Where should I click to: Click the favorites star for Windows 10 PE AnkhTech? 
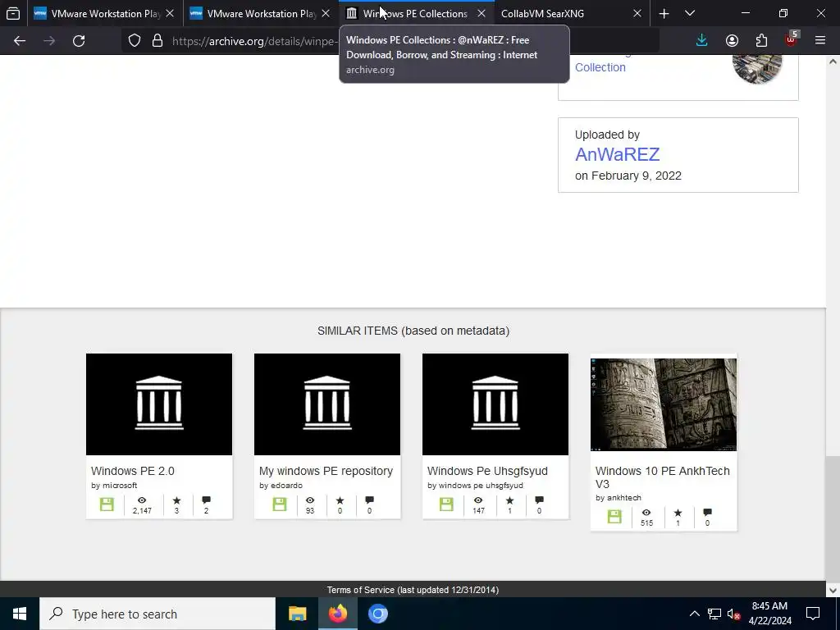point(678,513)
